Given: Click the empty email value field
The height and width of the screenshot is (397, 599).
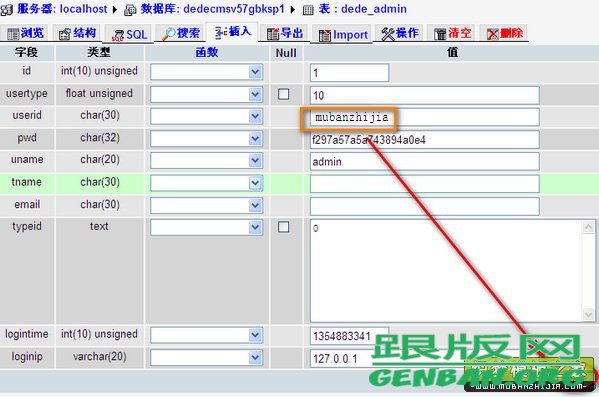Looking at the screenshot, I should point(424,206).
